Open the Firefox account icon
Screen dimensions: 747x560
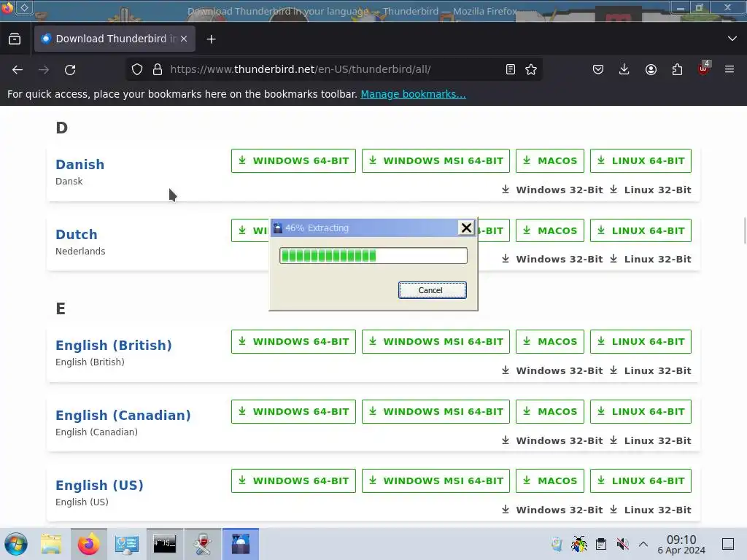(x=651, y=69)
